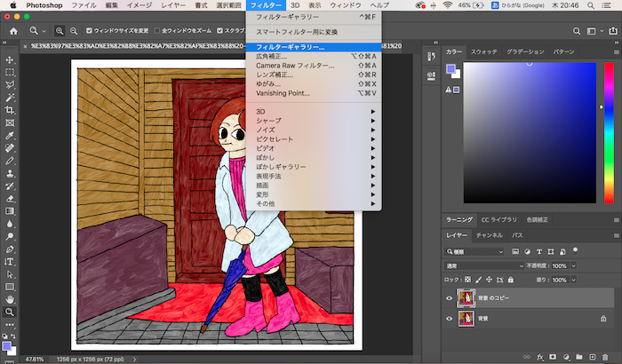Toggle the lock position button
This screenshot has height=364, width=622.
tap(489, 280)
